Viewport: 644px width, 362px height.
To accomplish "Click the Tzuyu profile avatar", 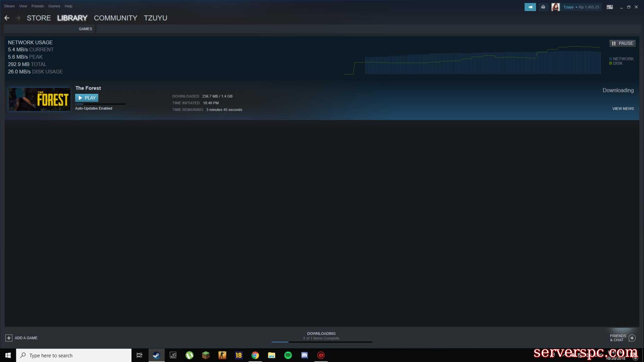I will pos(555,7).
